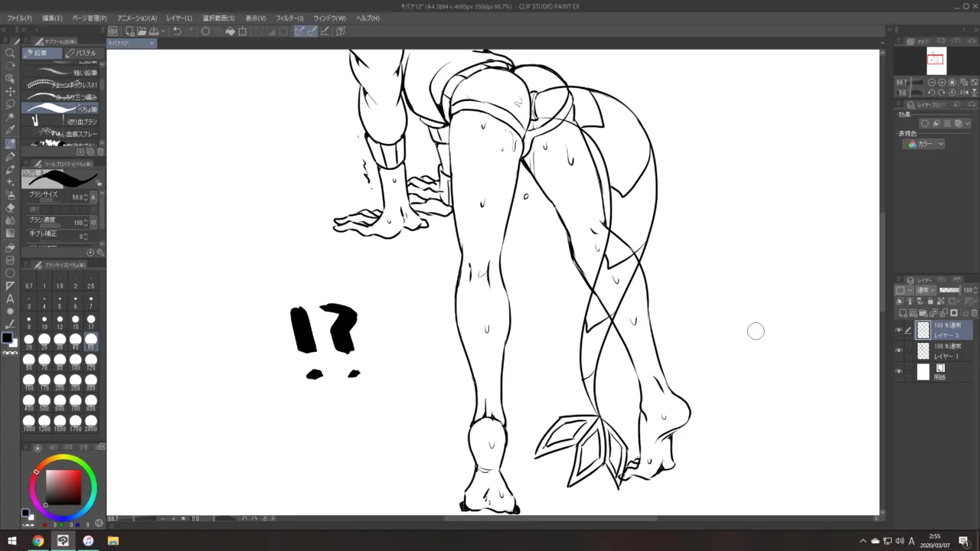Toggle visibility of layer レイヤー 1
980x551 pixels.
click(x=899, y=350)
